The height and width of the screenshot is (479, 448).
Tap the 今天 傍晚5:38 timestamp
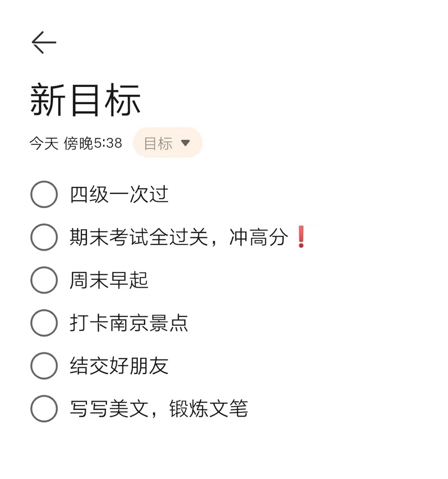[76, 143]
